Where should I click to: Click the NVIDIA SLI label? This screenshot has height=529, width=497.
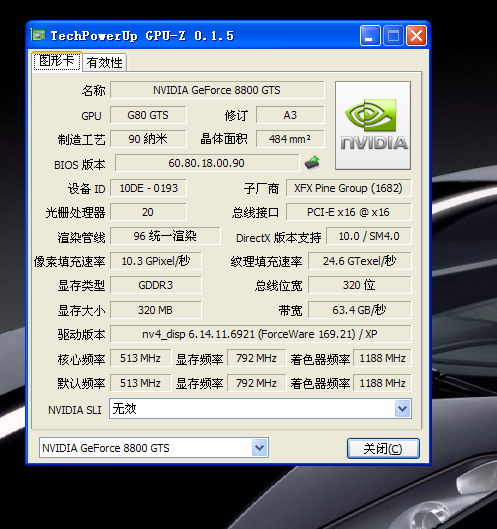(75, 410)
